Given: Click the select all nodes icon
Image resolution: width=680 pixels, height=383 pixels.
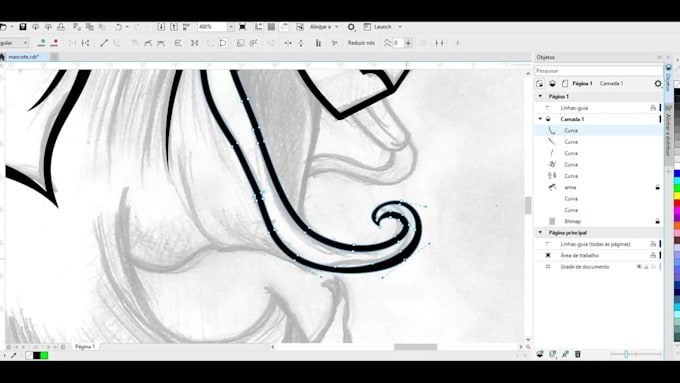Looking at the screenshot, I should pyautogui.click(x=334, y=43).
